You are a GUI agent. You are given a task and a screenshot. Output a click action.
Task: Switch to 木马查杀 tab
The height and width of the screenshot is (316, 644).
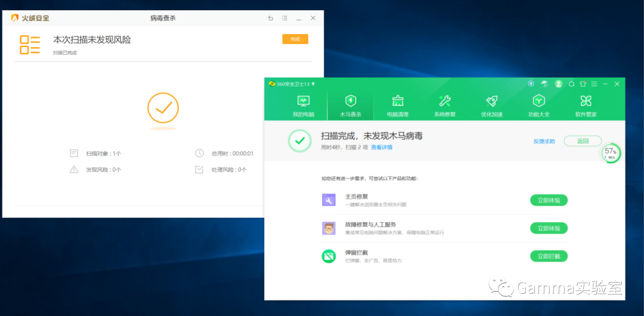[351, 106]
